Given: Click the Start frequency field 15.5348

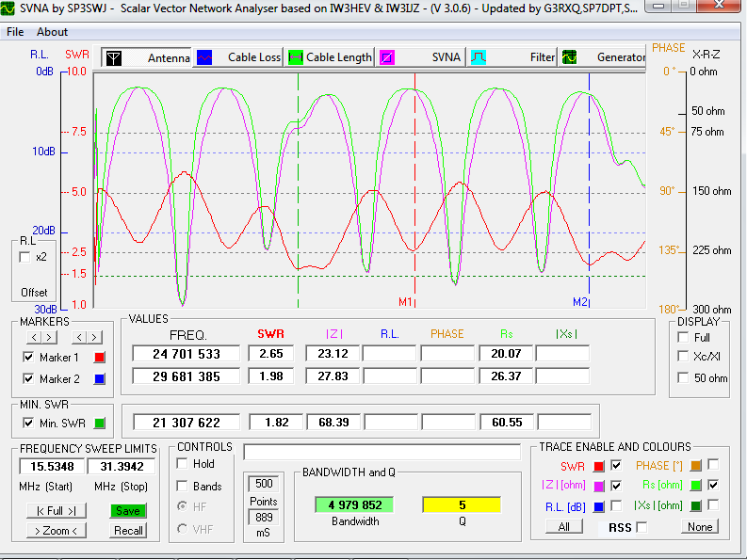Looking at the screenshot, I should [x=51, y=467].
